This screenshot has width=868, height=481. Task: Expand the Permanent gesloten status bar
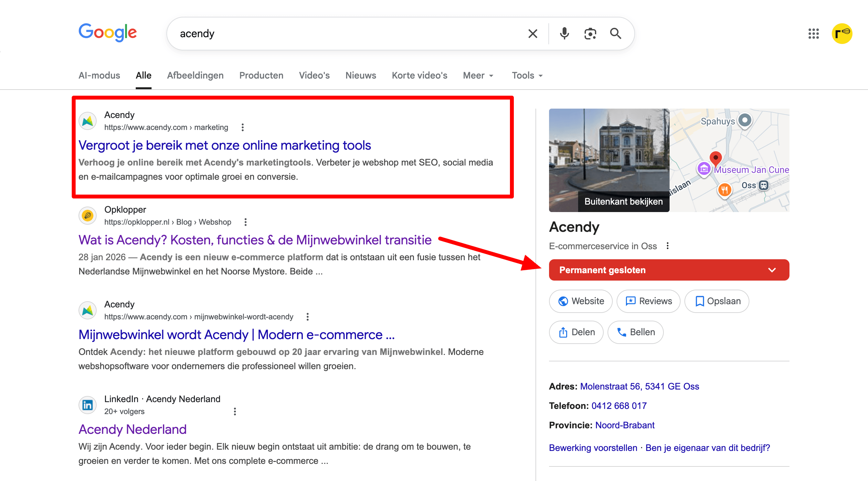(669, 270)
